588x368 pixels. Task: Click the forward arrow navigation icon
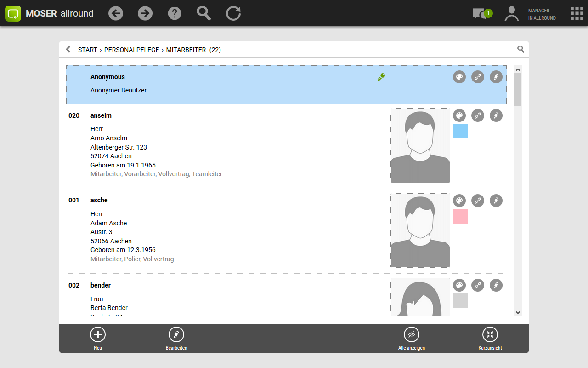(145, 13)
